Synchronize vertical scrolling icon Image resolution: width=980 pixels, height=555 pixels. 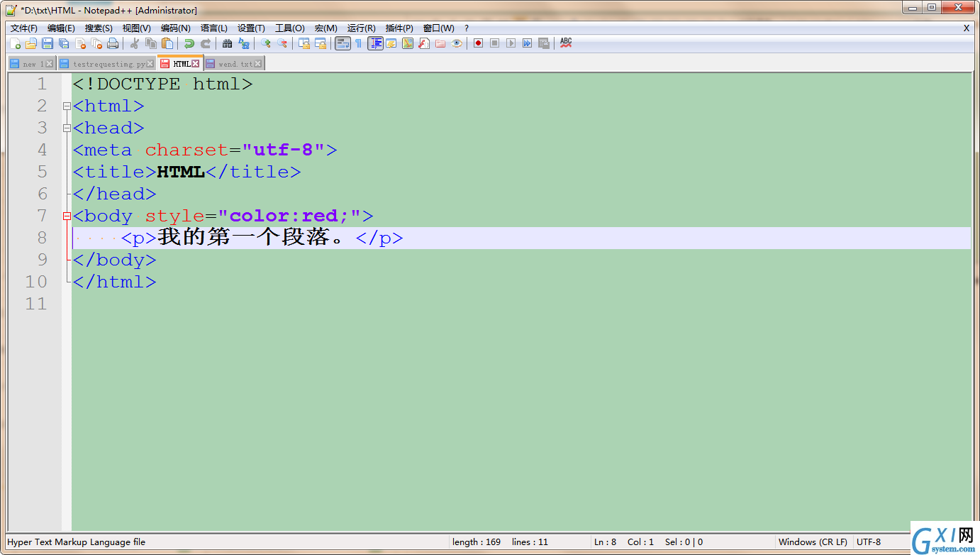(304, 43)
